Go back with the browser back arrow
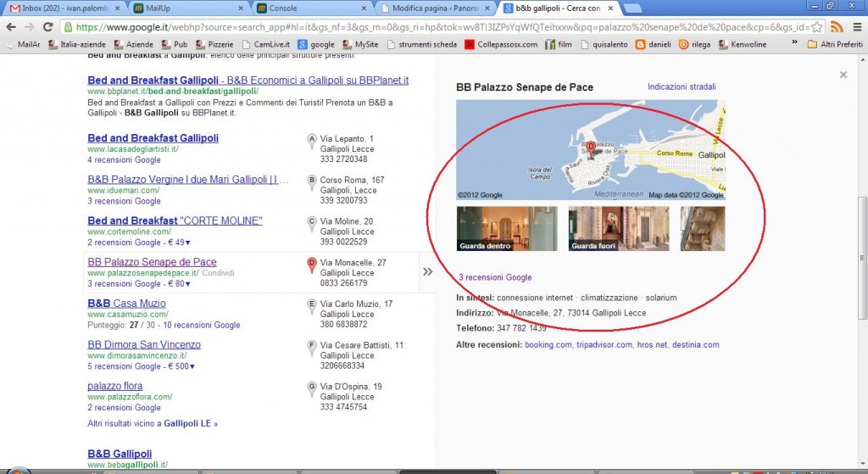 [10, 27]
